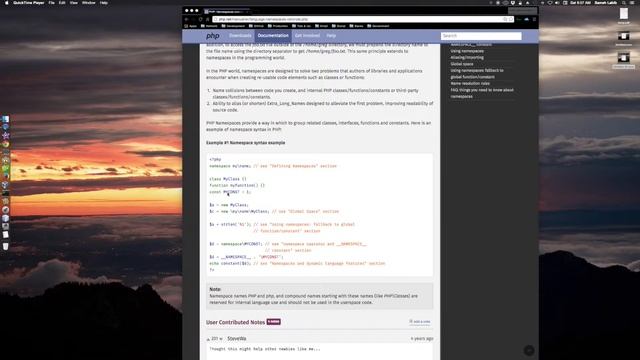Image resolution: width=640 pixels, height=360 pixels.
Task: Open the Notification Center icon
Action: pos(633,3)
